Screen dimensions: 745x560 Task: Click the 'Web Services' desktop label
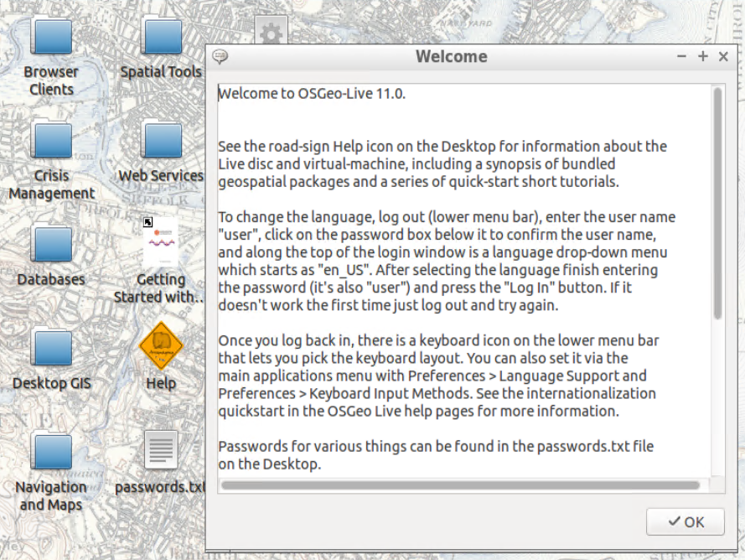[x=161, y=175]
